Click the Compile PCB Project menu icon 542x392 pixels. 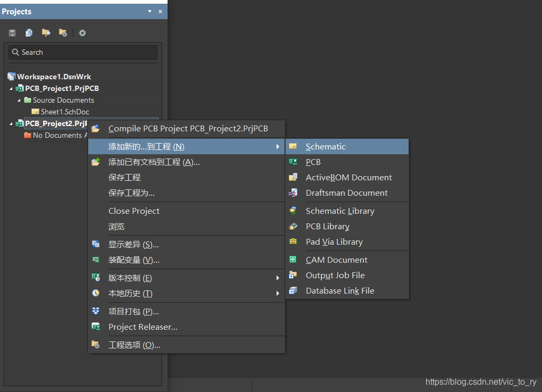coord(96,129)
